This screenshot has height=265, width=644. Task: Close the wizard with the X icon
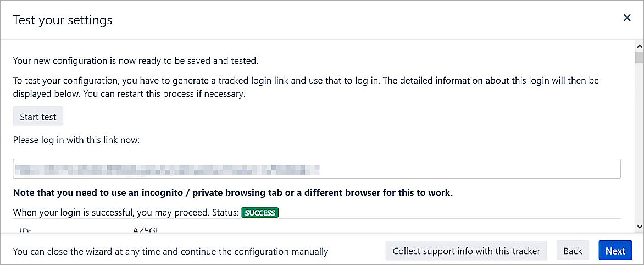click(627, 18)
